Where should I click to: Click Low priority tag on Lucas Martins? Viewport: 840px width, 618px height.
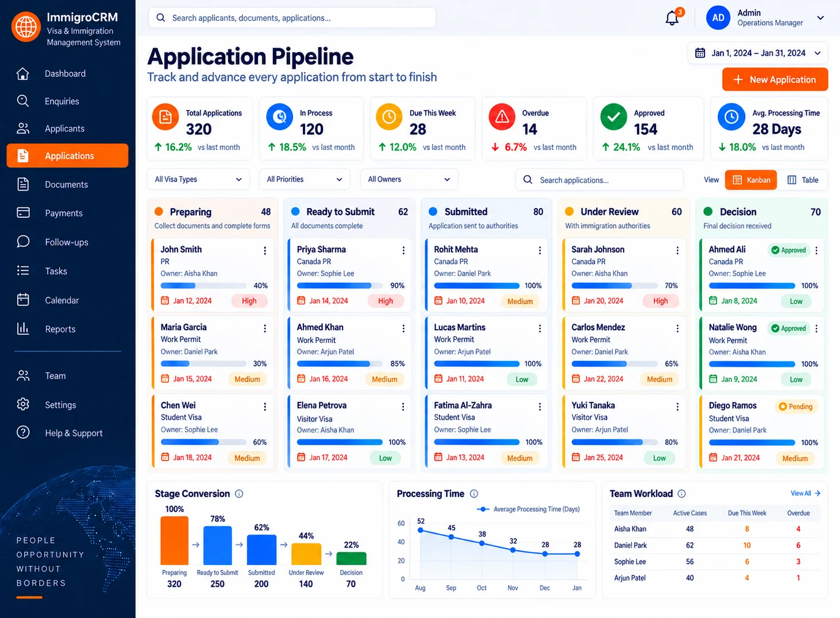522,380
